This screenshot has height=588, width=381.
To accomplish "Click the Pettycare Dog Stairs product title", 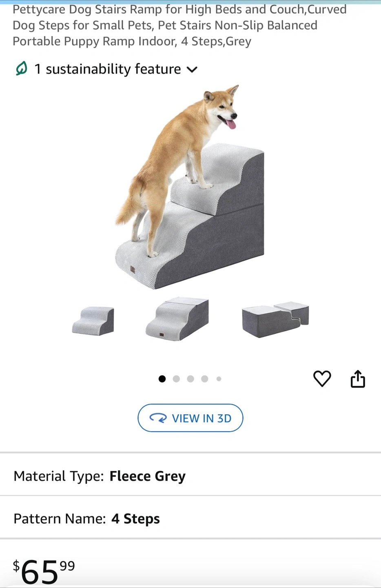I will pyautogui.click(x=179, y=25).
